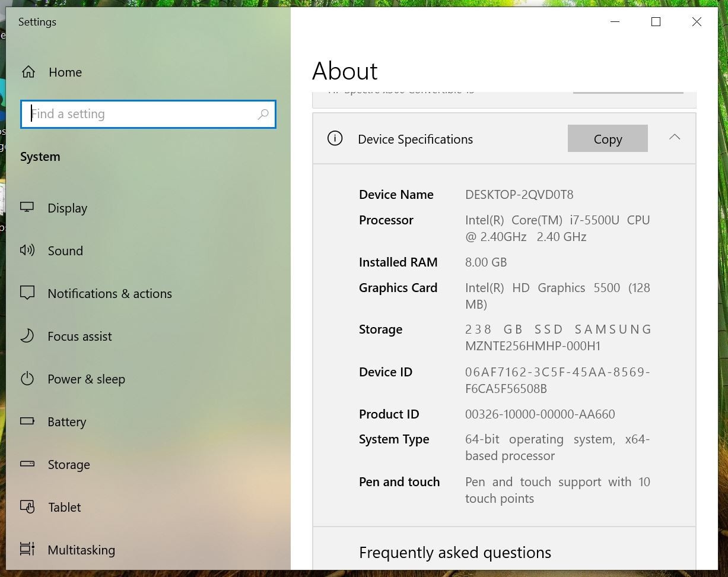Click the System Type label
The height and width of the screenshot is (577, 728).
click(394, 439)
